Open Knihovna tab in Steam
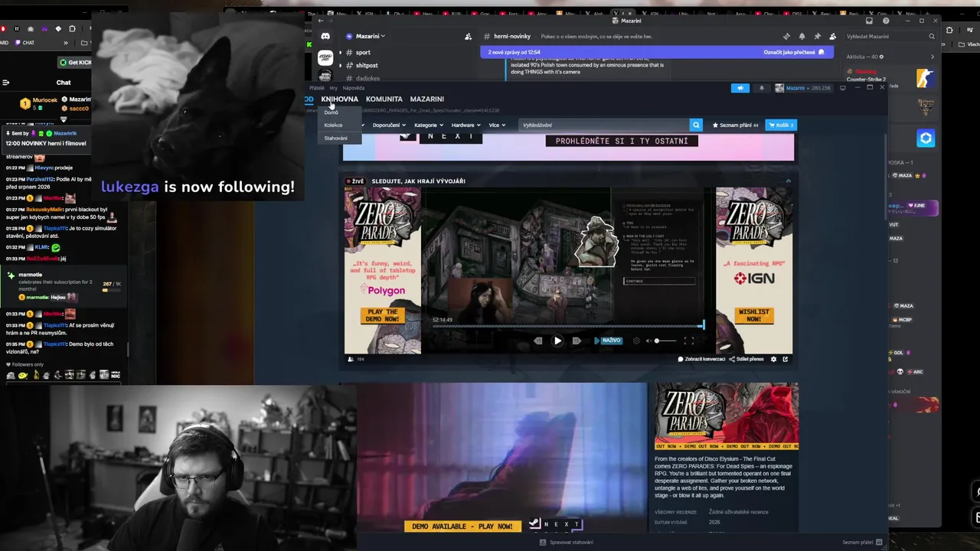980x551 pixels. coord(339,99)
